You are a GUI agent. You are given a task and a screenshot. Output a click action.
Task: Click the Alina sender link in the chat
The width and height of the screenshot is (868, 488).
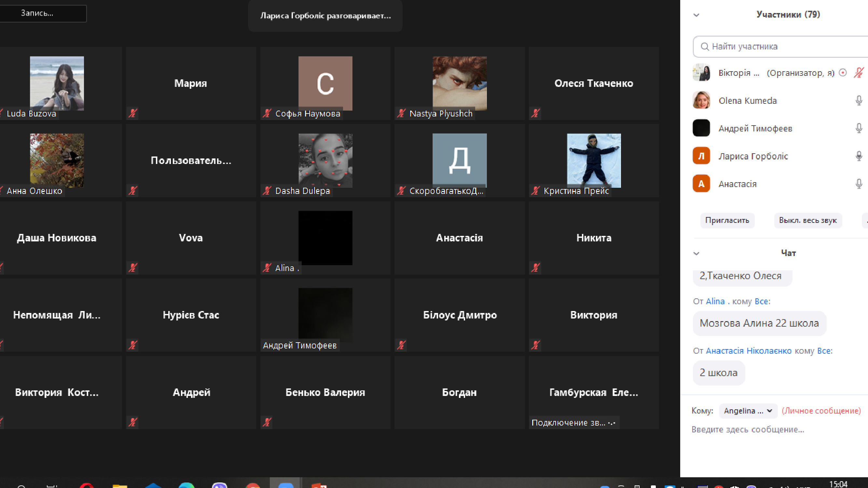pyautogui.click(x=715, y=301)
